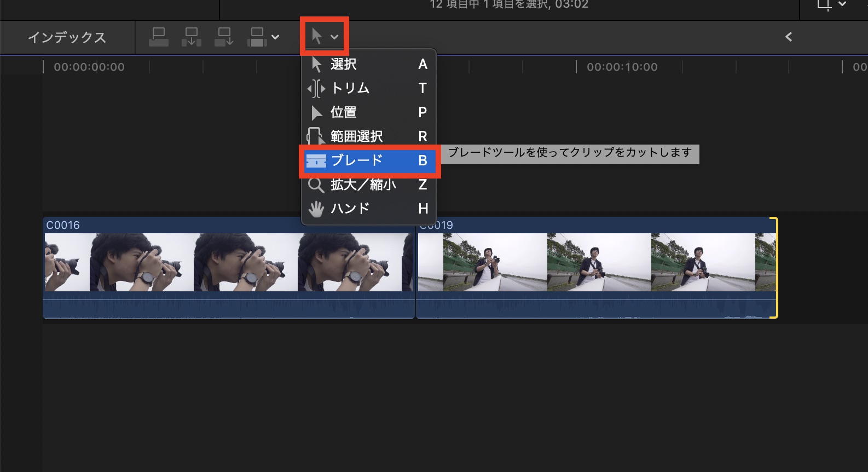Choose the ハンド hand tool
Viewport: 868px width, 472px height.
(368, 209)
